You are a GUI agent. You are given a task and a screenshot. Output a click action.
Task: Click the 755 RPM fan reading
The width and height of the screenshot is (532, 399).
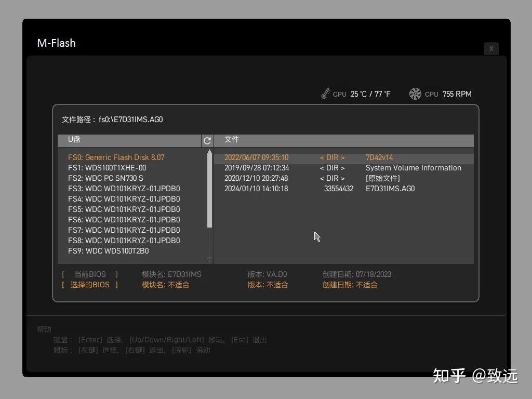[457, 94]
